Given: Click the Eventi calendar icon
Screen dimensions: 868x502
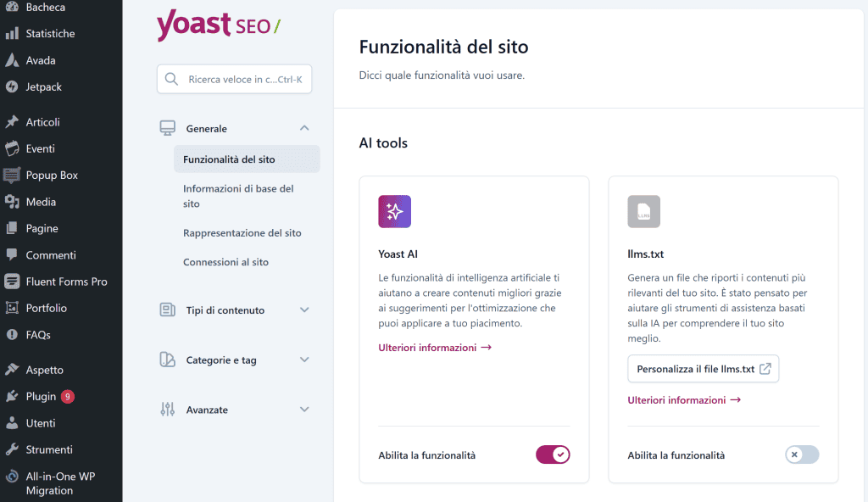Looking at the screenshot, I should [12, 148].
